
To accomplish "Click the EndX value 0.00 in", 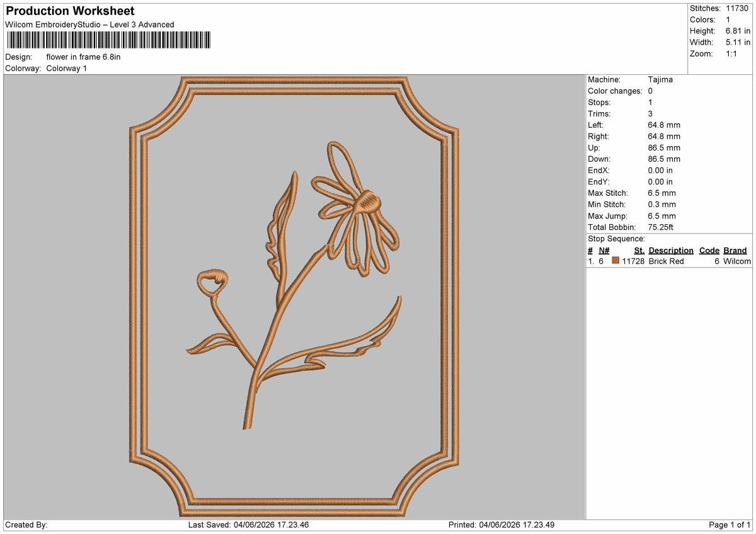I will click(x=660, y=170).
